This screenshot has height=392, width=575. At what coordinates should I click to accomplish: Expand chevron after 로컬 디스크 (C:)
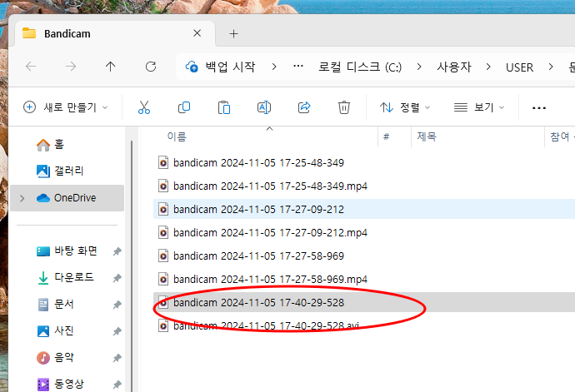coord(419,67)
